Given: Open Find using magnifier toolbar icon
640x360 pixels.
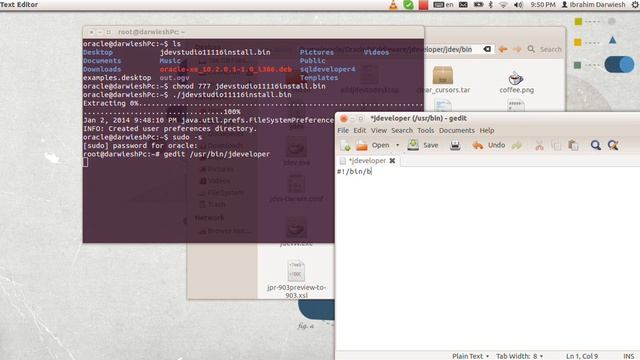Looking at the screenshot, I should 596,145.
